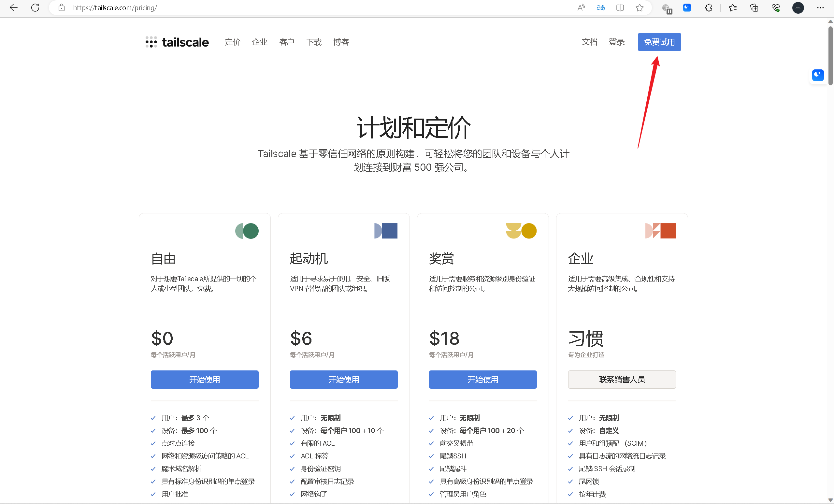Open browser Settings and more menu
The height and width of the screenshot is (504, 834).
[x=820, y=7]
